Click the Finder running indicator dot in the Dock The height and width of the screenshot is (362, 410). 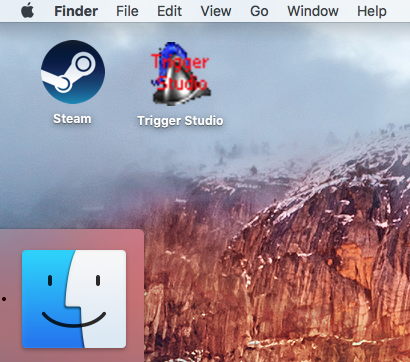pos(4,299)
